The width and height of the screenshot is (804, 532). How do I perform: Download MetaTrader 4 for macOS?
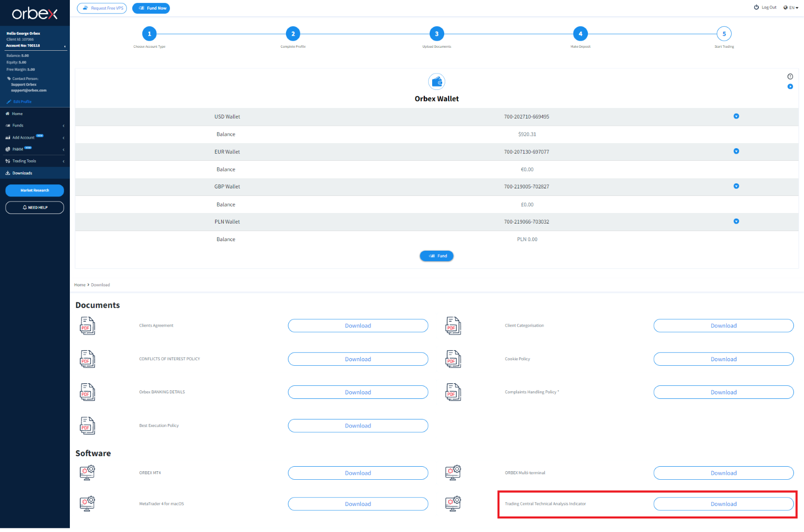tap(358, 504)
